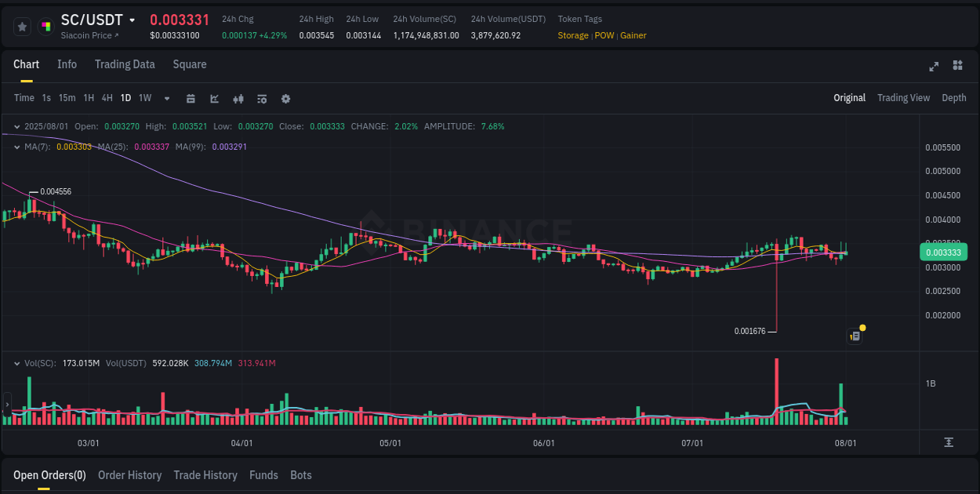Viewport: 980px width, 494px height.
Task: Open chart settings via the gear icon
Action: pyautogui.click(x=285, y=98)
